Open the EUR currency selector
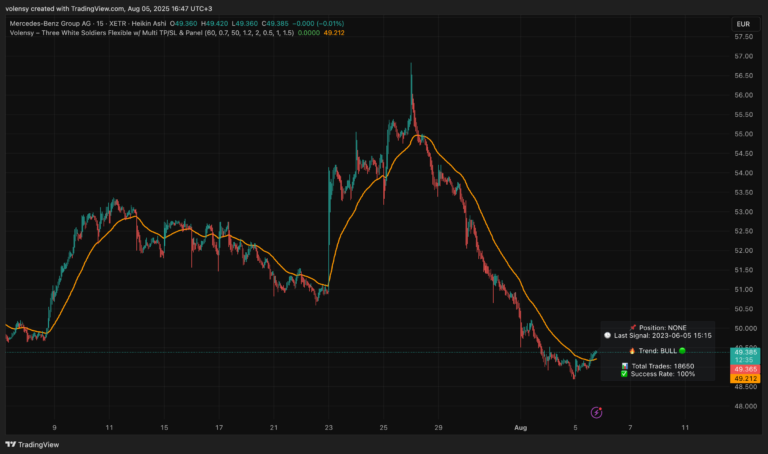Screen dimensions: 768x454 [742, 23]
